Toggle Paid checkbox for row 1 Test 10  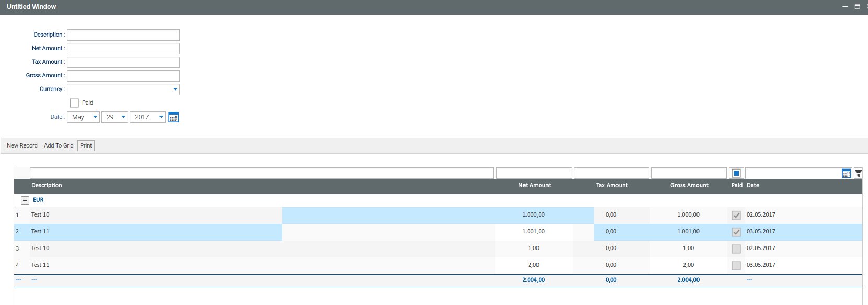point(736,216)
